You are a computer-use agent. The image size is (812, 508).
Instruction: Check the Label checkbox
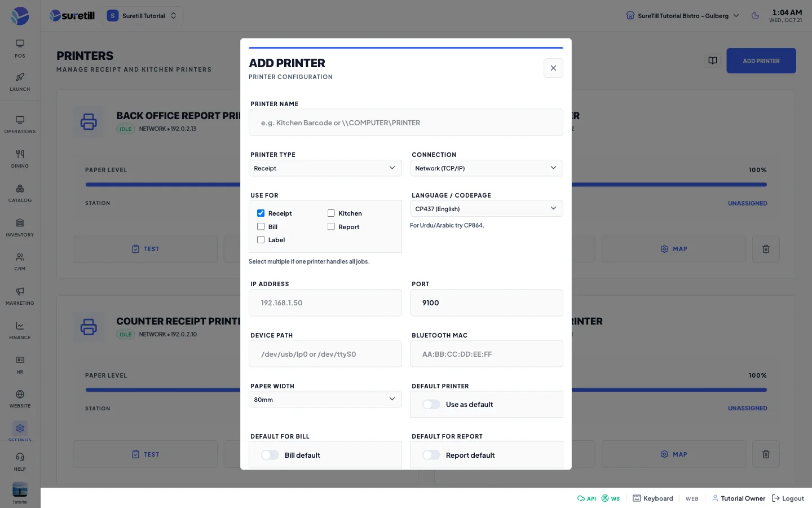tap(261, 240)
